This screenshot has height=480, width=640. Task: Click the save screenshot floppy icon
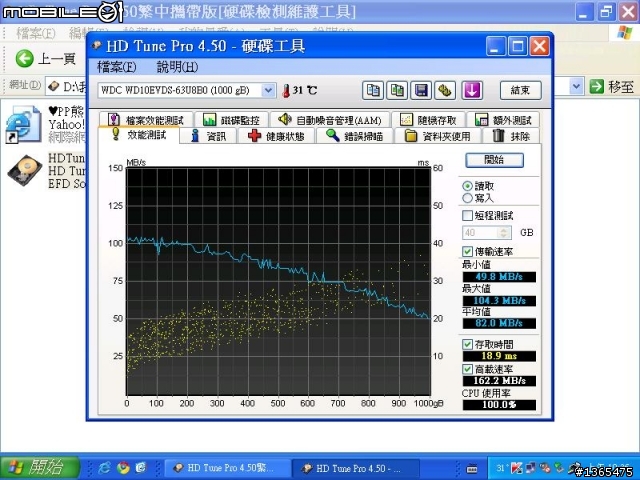coord(421,90)
